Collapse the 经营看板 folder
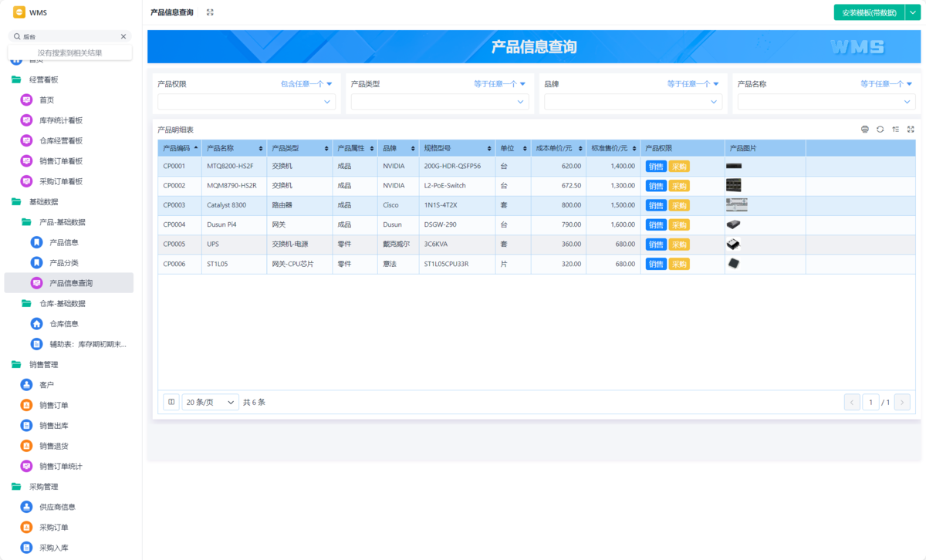 click(16, 79)
